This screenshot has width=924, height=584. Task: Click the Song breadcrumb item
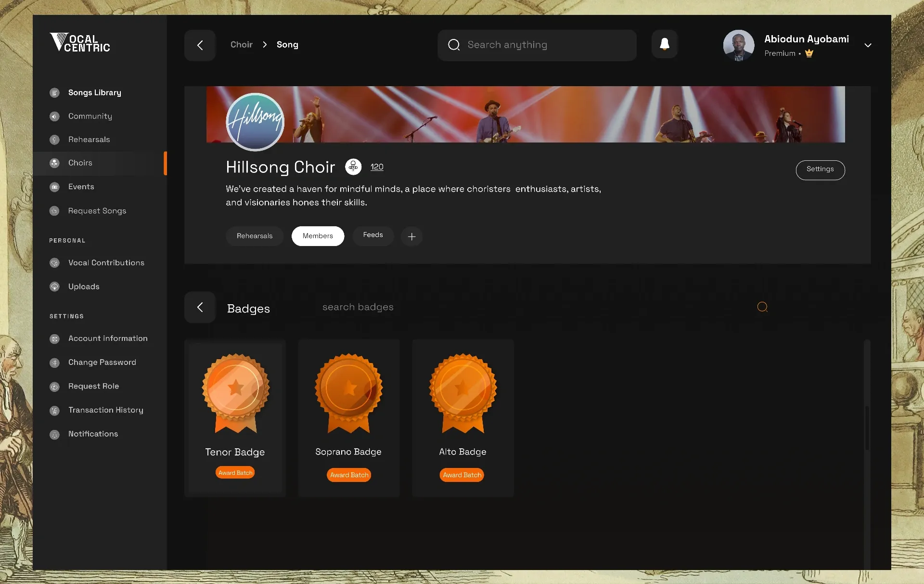[x=287, y=45]
